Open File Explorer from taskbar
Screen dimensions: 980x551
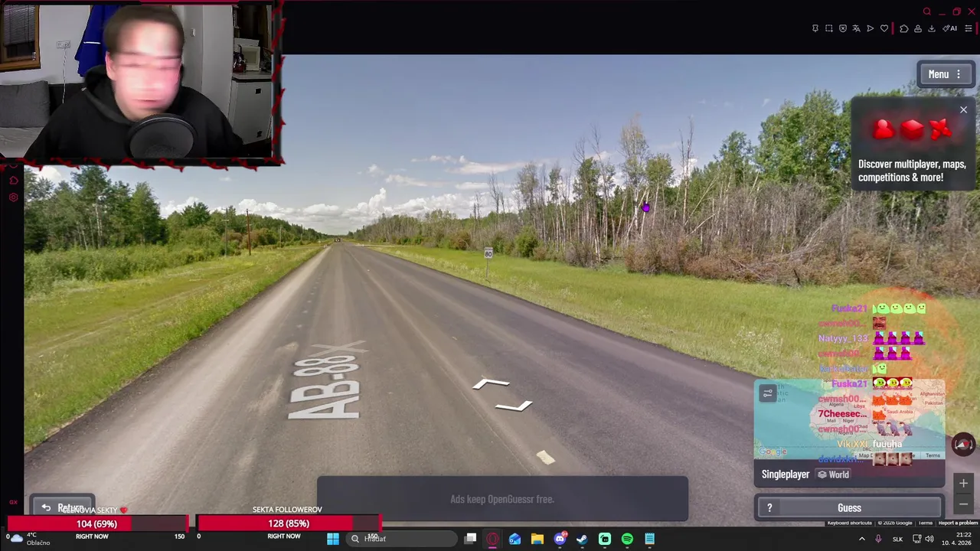point(537,539)
